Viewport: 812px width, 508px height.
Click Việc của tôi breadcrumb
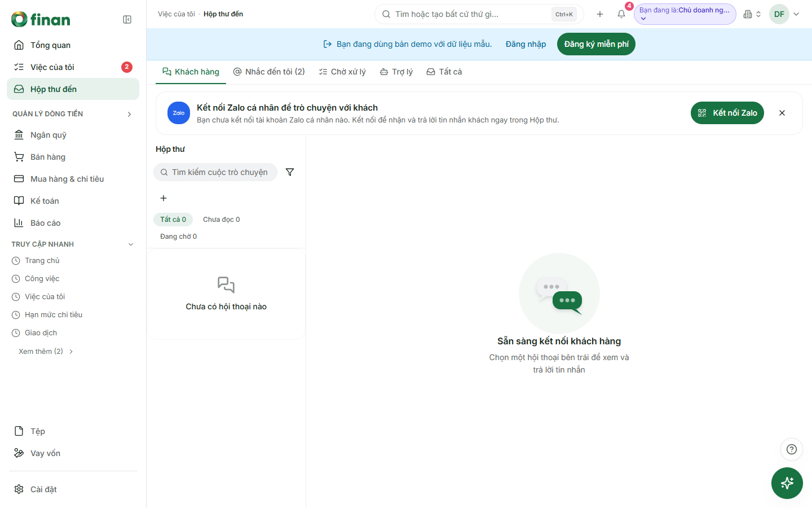(x=176, y=14)
